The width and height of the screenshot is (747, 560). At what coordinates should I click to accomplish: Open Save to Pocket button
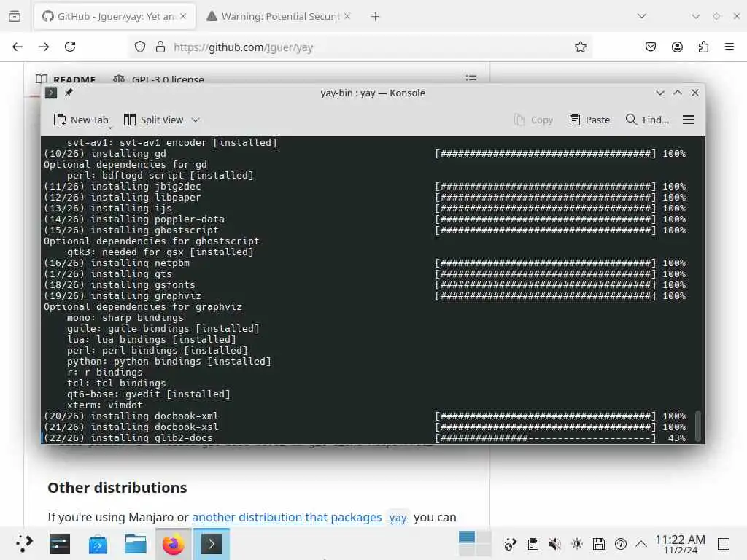pyautogui.click(x=650, y=47)
